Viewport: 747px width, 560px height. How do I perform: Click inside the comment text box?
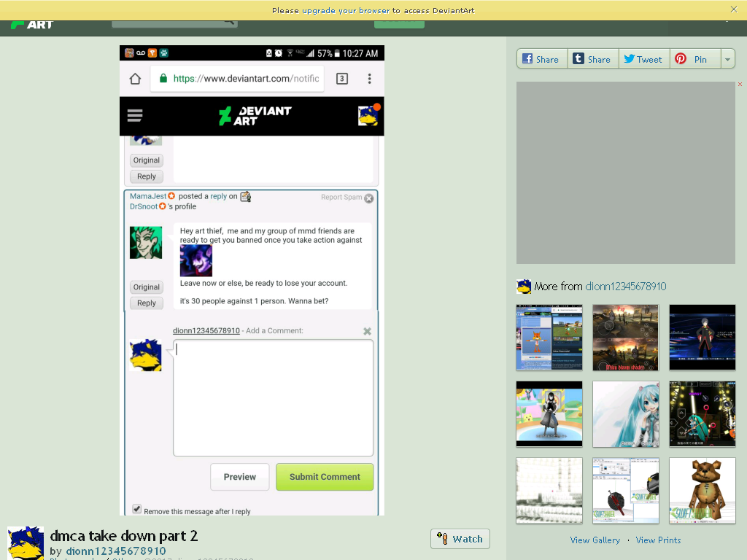click(x=273, y=397)
